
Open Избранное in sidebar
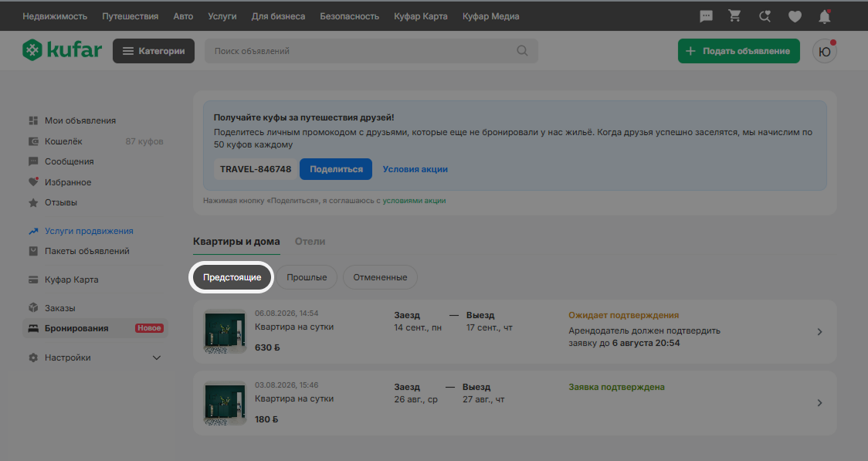click(68, 182)
